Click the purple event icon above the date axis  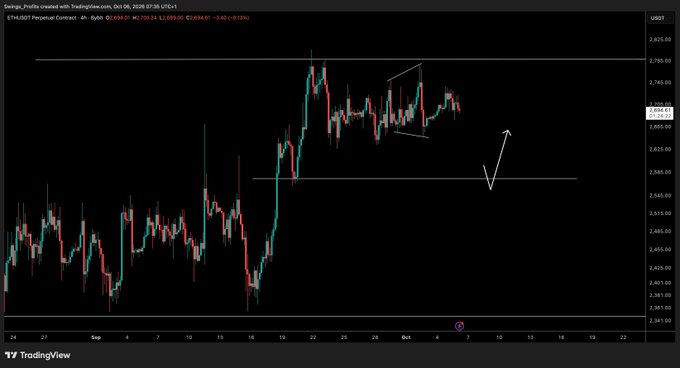pos(460,326)
